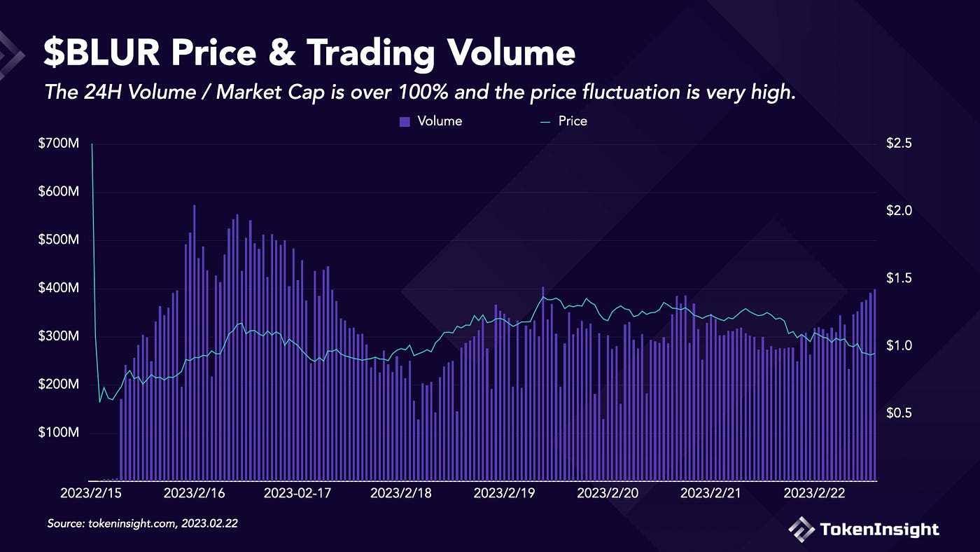
Task: Click the purple Volume legend square
Action: point(405,122)
